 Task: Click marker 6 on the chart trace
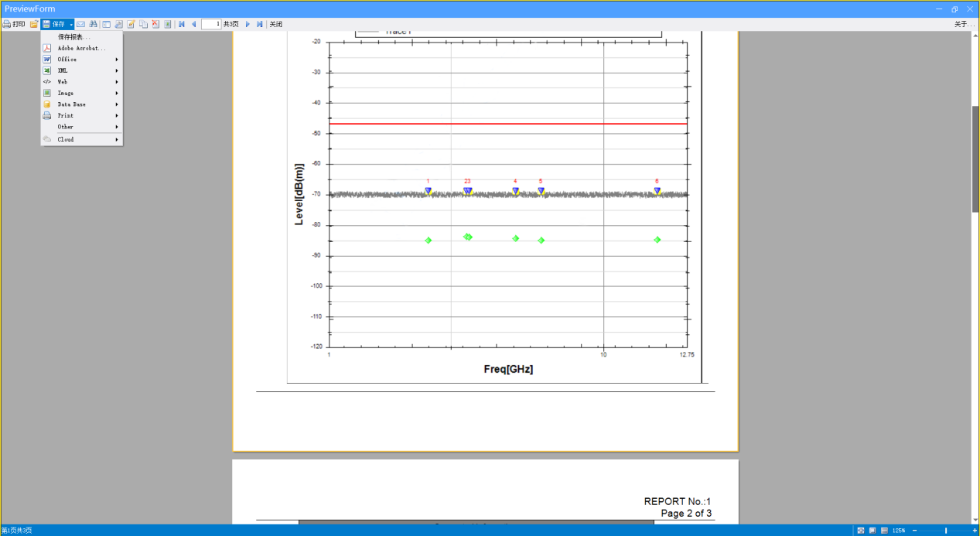point(657,190)
